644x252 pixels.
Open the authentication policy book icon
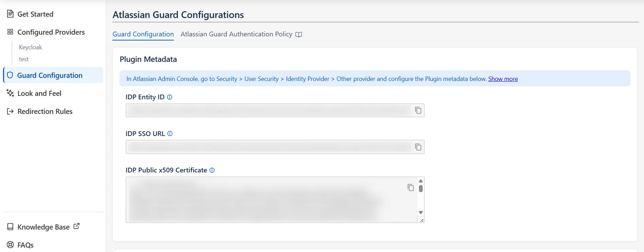(x=299, y=34)
